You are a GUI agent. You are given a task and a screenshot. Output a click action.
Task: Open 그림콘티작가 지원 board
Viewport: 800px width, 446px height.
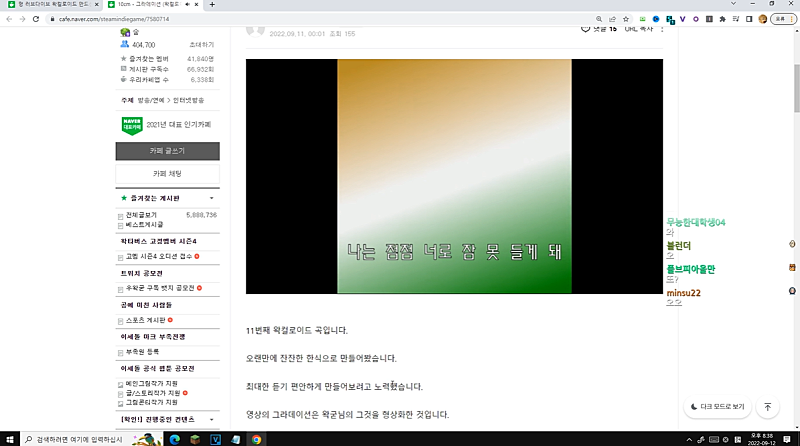[x=152, y=403]
